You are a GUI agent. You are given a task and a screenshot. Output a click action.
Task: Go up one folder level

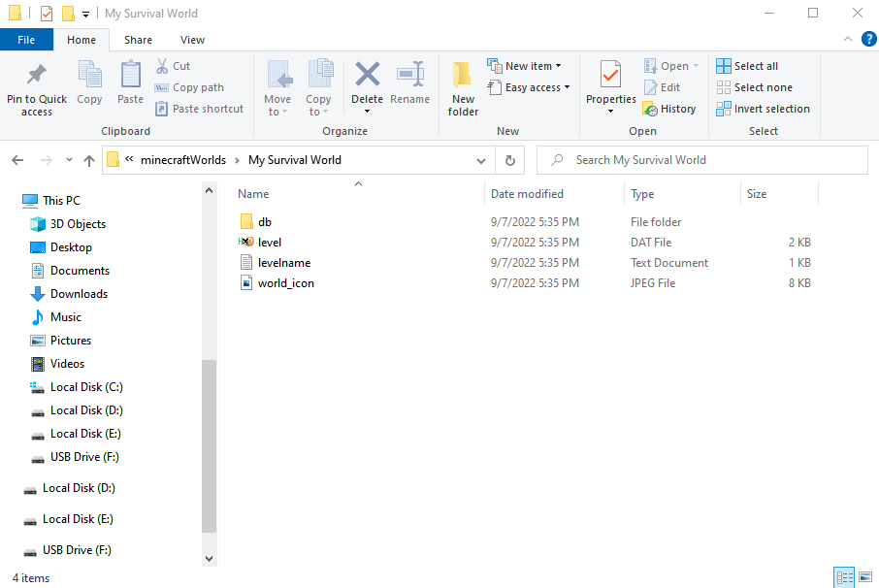pos(89,161)
